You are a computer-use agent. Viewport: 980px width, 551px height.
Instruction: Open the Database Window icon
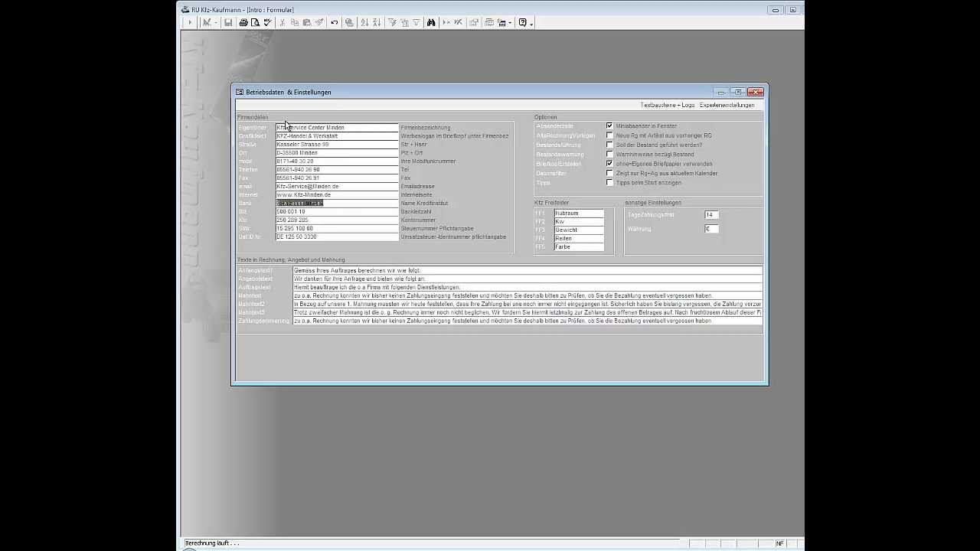pos(488,23)
